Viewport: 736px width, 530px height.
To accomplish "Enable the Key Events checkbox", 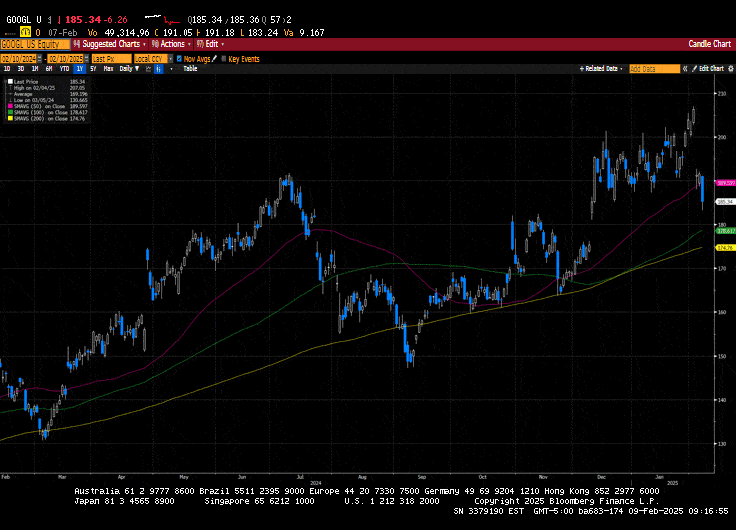I will [223, 59].
